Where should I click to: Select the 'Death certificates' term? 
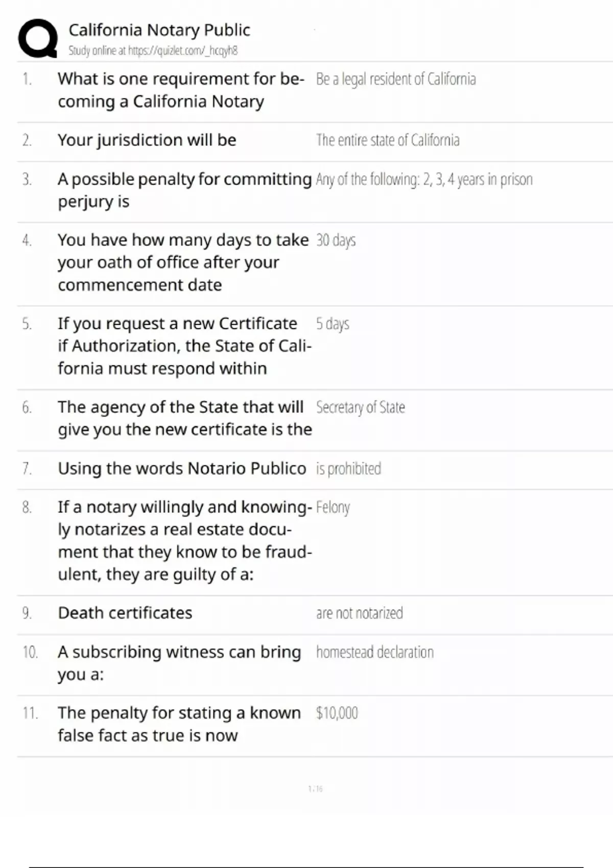coord(125,613)
